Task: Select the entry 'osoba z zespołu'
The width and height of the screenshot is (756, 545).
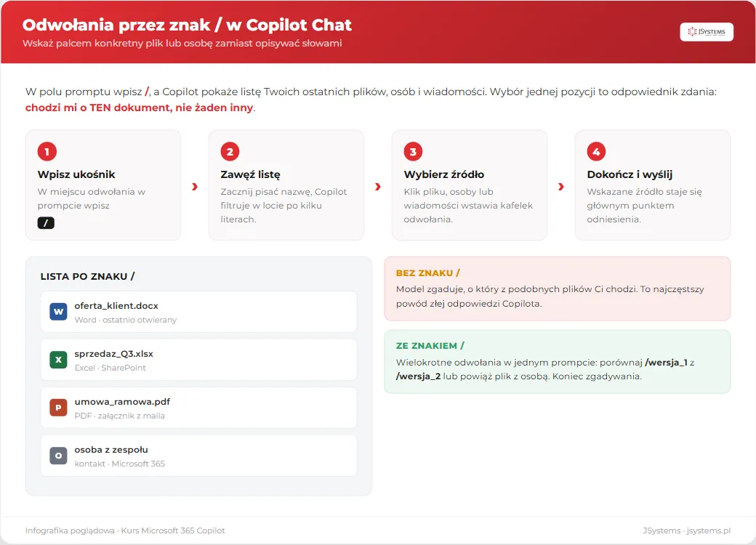Action: click(111, 450)
